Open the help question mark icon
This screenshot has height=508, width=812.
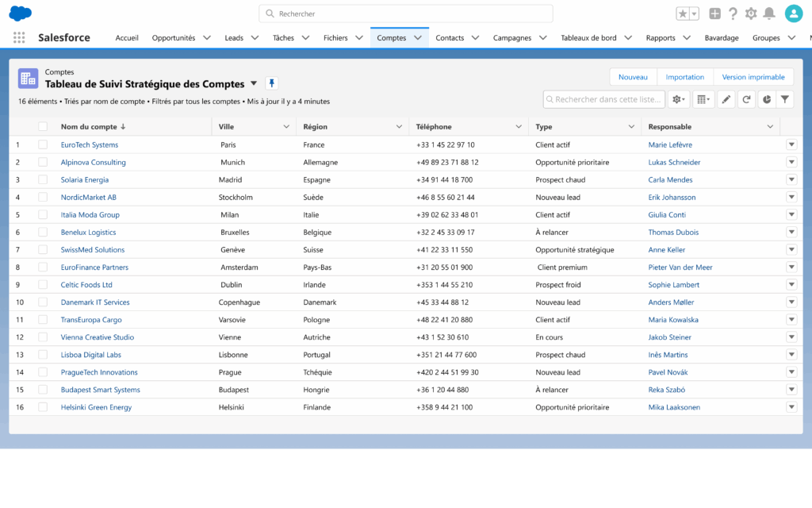(x=733, y=14)
